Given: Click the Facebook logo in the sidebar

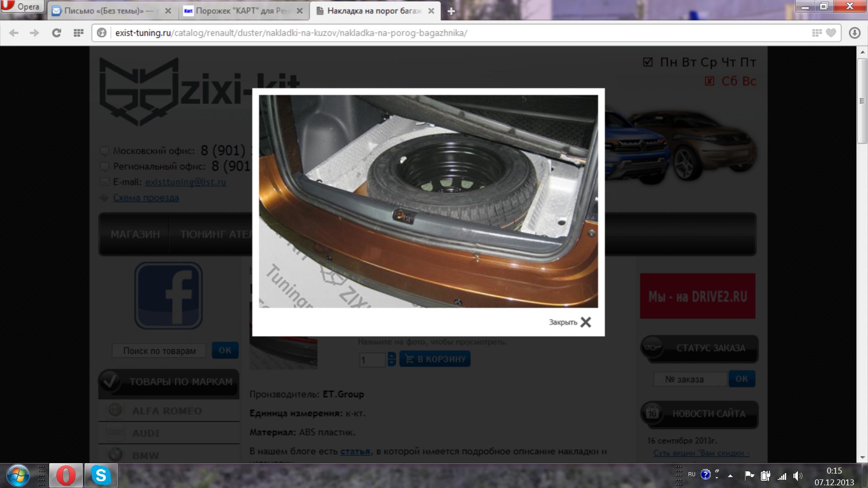Looking at the screenshot, I should click(x=168, y=296).
